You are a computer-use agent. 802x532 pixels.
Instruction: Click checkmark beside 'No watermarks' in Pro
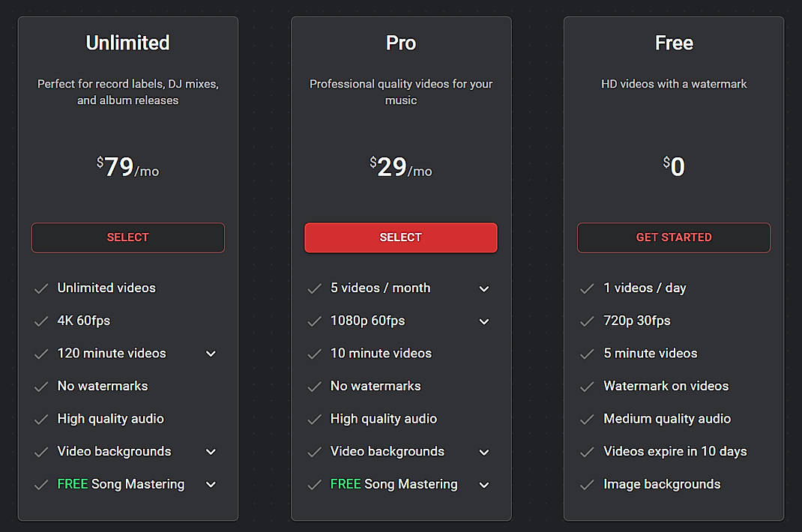314,387
